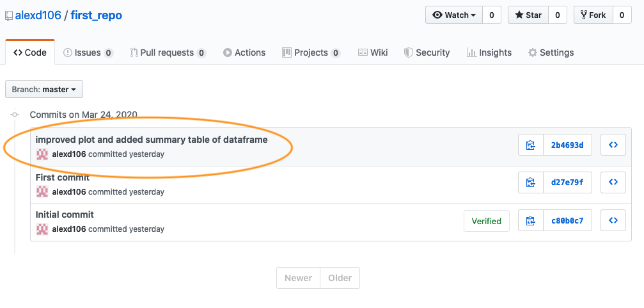Image resolution: width=644 pixels, height=308 pixels.
Task: Star the first_repo repository
Action: click(527, 15)
